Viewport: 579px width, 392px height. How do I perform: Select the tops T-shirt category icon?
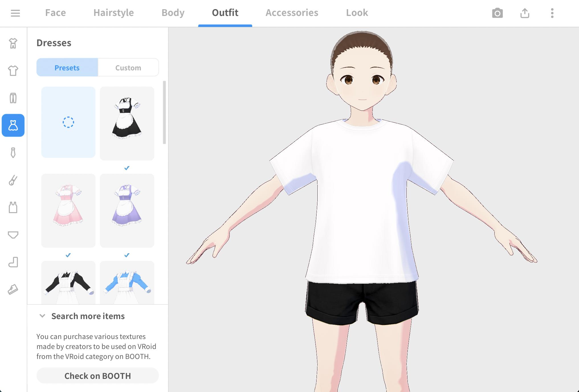click(x=13, y=71)
